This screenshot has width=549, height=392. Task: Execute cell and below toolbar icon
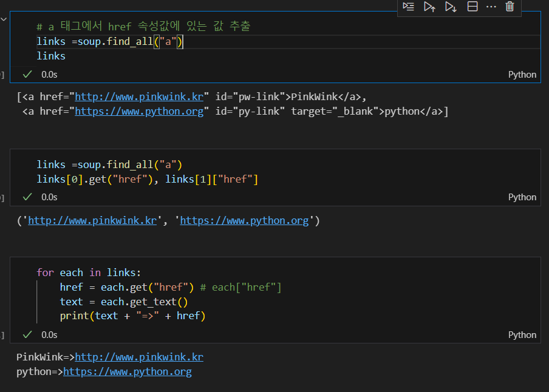pyautogui.click(x=451, y=7)
